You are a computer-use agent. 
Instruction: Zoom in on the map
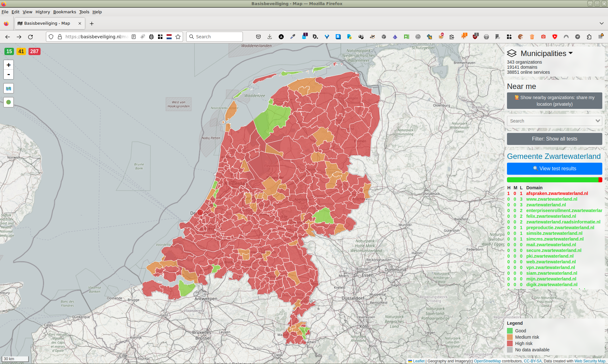click(x=9, y=65)
